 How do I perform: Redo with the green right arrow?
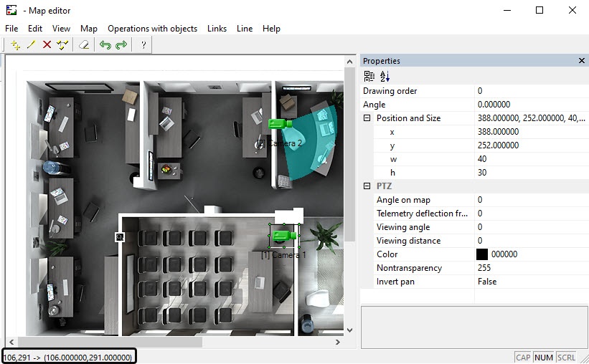tap(121, 45)
